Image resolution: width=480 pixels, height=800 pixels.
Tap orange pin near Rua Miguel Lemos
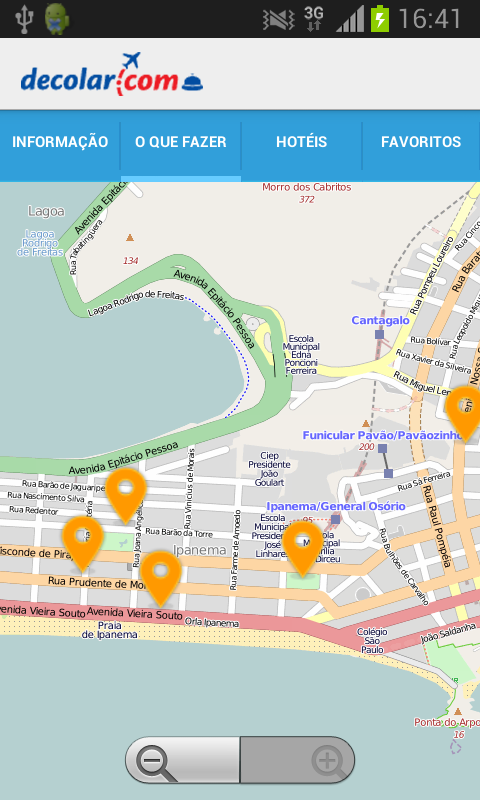(x=465, y=413)
